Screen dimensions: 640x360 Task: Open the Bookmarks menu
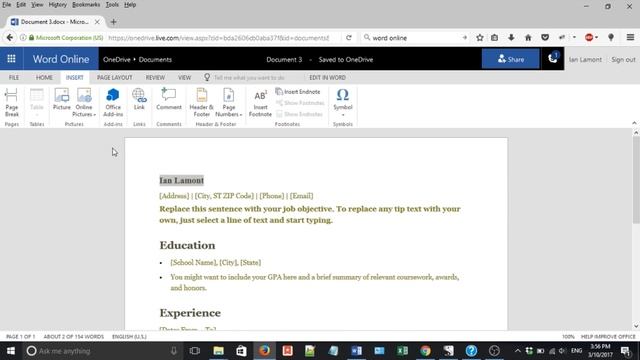86,4
